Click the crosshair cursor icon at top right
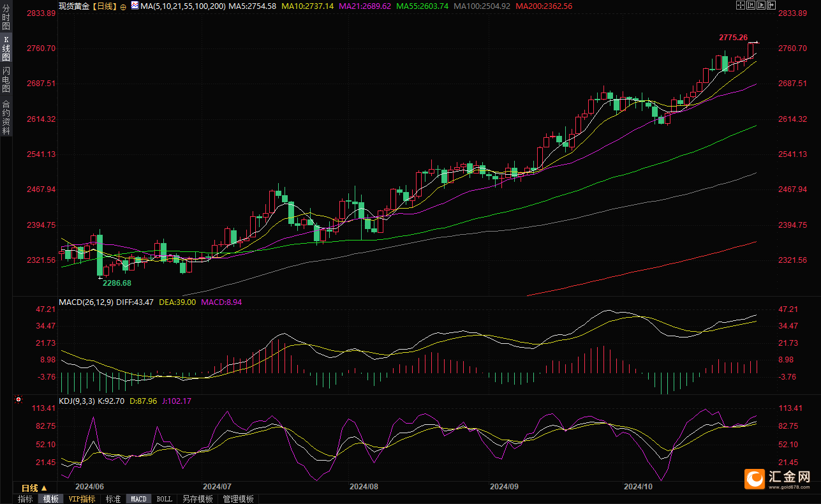 pyautogui.click(x=741, y=5)
